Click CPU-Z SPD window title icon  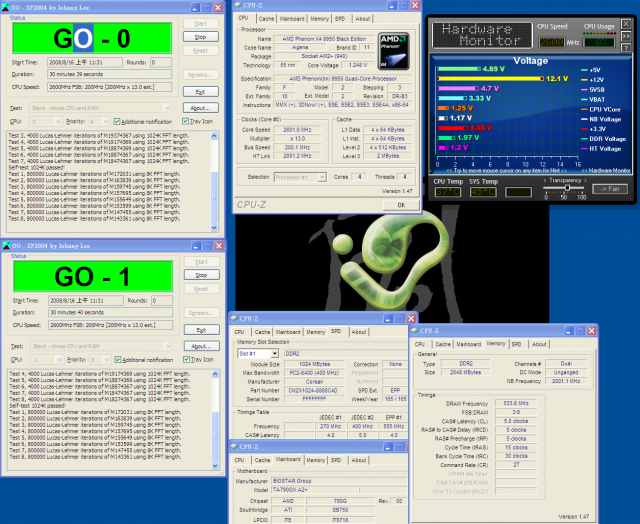pos(234,318)
